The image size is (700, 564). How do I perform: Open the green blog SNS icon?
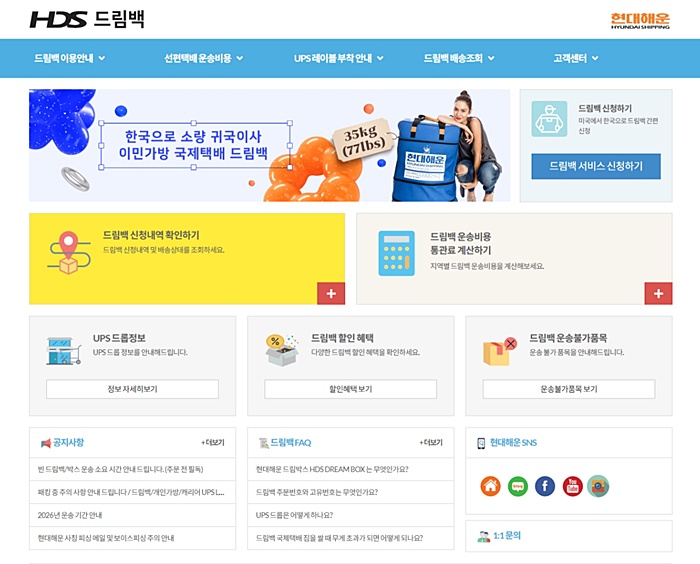518,486
